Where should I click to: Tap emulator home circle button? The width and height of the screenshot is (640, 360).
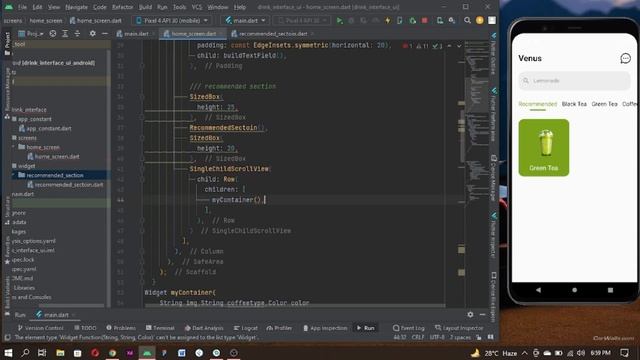[x=574, y=290]
